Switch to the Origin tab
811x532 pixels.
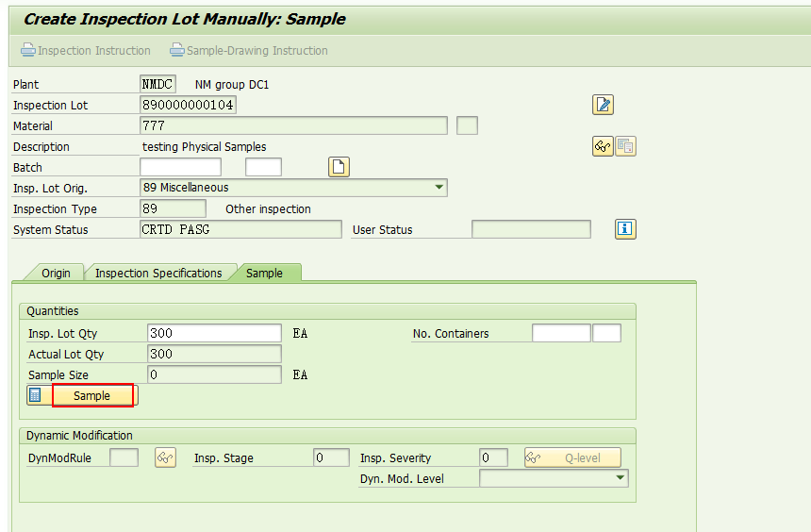56,274
